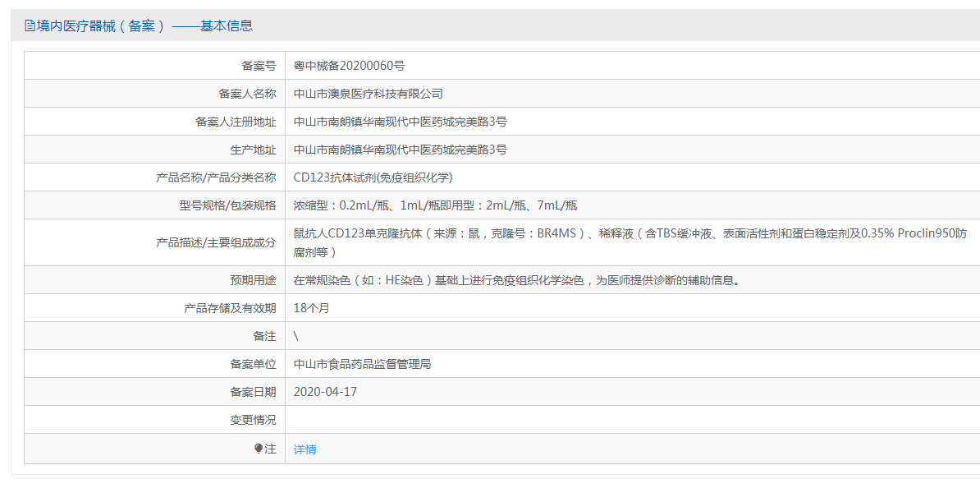Click the 变更情况 label
The width and height of the screenshot is (980, 479).
click(253, 420)
